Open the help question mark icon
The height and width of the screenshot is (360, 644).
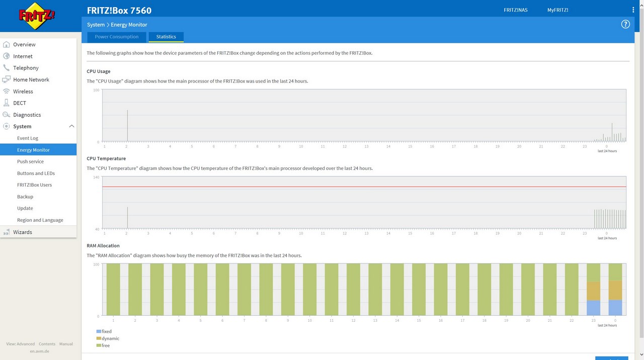point(625,24)
